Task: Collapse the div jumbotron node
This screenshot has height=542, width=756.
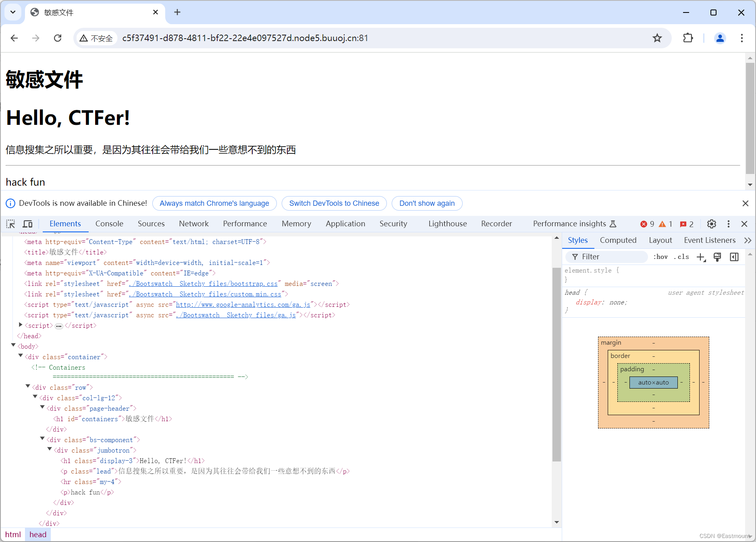Action: (50, 449)
